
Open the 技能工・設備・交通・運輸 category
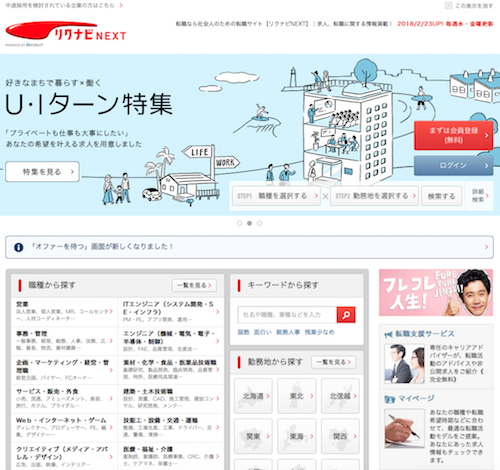[x=171, y=428]
